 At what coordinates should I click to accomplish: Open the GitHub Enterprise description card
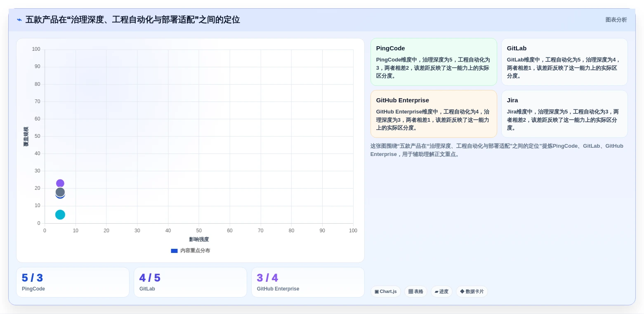click(x=434, y=114)
